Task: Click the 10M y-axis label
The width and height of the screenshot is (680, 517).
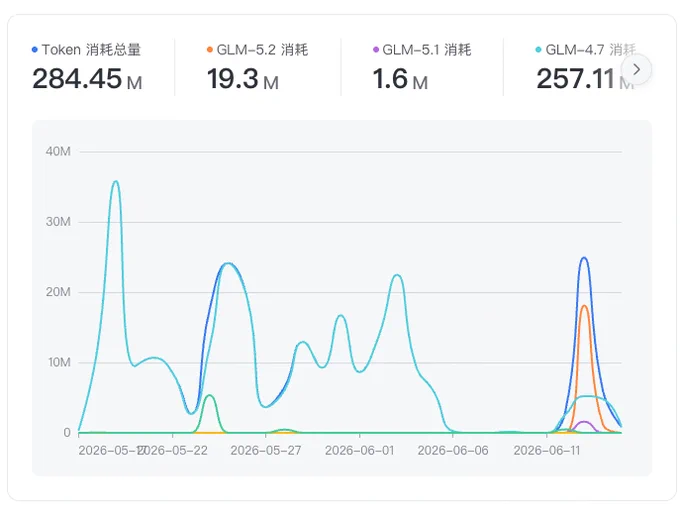Action: click(59, 362)
